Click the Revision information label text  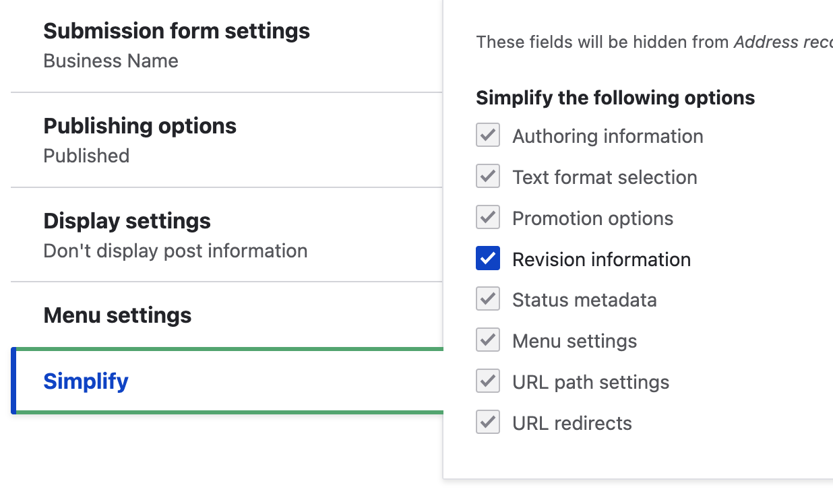click(601, 259)
